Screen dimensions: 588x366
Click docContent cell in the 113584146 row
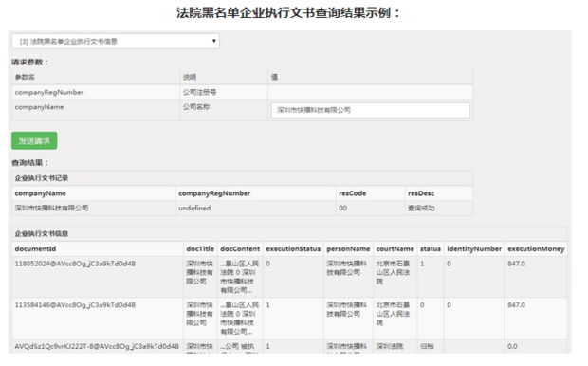[x=239, y=319]
